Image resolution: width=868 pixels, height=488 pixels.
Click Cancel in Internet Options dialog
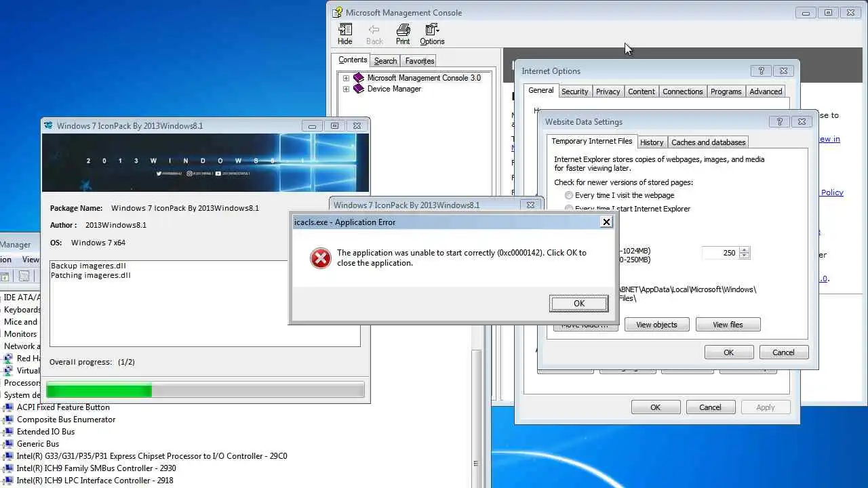(x=710, y=407)
